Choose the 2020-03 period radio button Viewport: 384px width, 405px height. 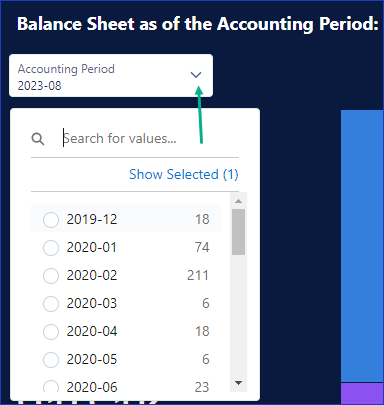coord(51,304)
